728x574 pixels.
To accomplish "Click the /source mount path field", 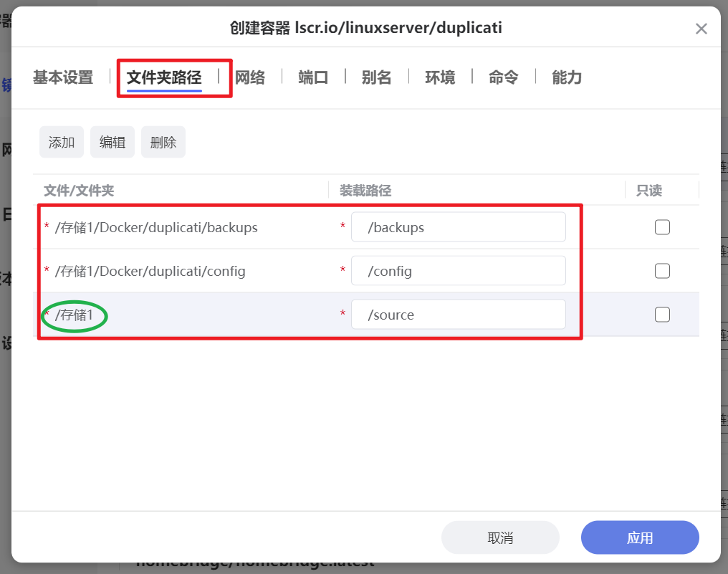I will pos(459,314).
